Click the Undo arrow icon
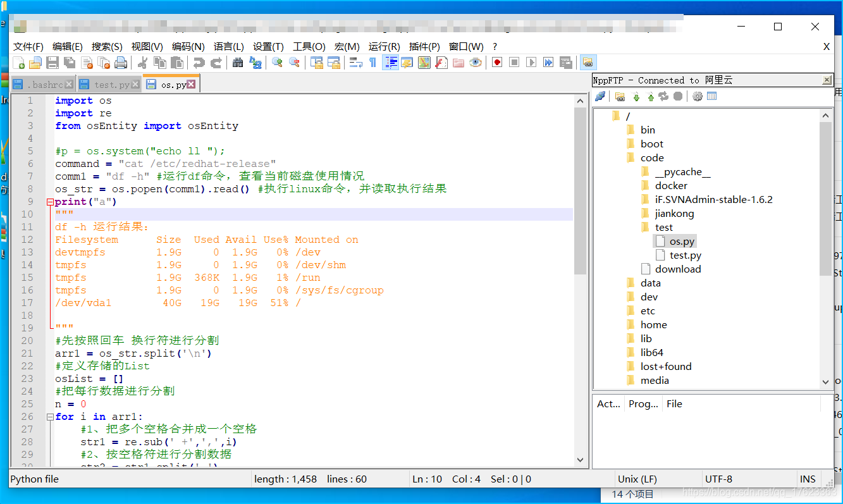Screen dimensions: 843x504 click(x=199, y=63)
